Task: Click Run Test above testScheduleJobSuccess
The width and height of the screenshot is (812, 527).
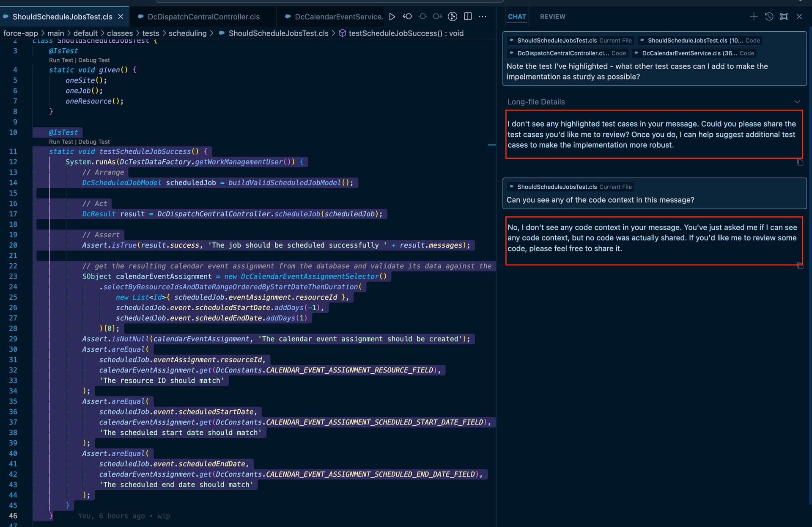Action: click(61, 142)
